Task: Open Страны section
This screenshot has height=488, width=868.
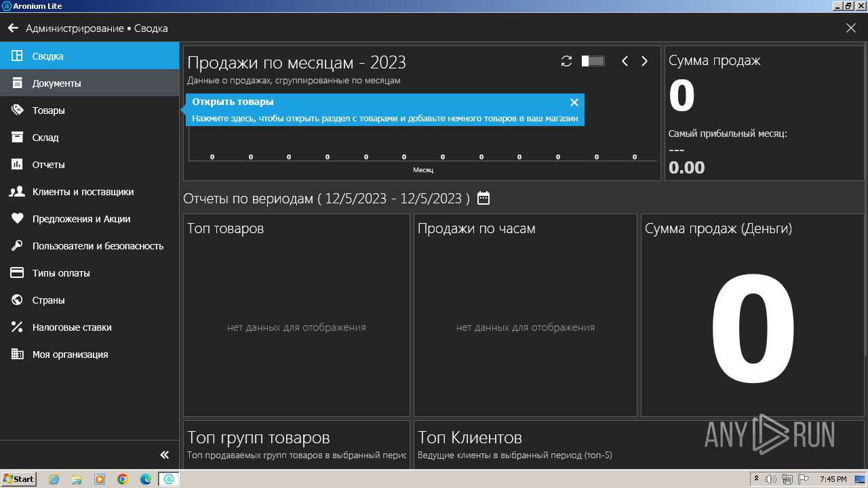Action: (90, 300)
